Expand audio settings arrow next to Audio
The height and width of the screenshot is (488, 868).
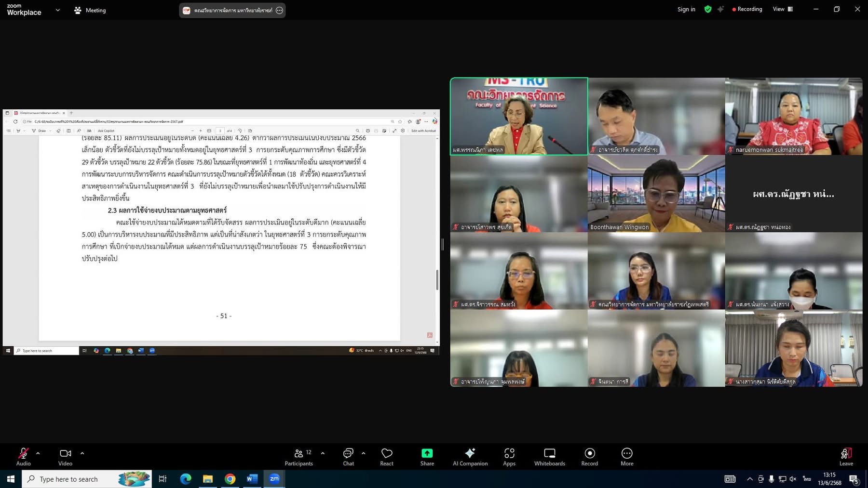pyautogui.click(x=38, y=453)
